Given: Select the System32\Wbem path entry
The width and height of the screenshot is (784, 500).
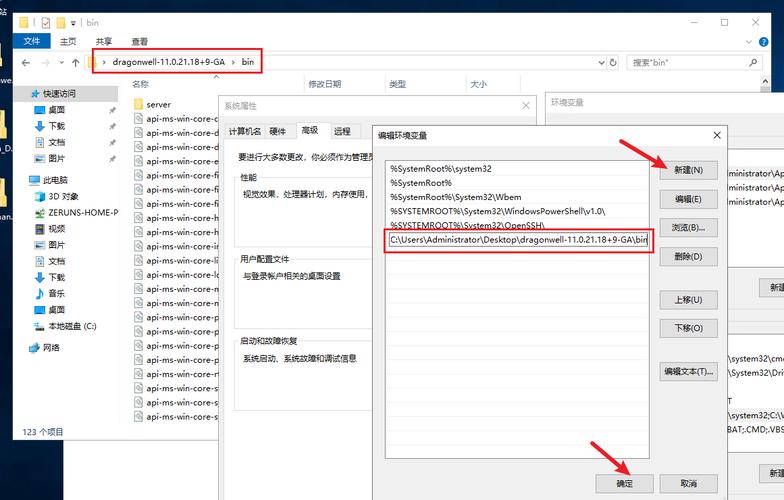Looking at the screenshot, I should [x=517, y=197].
